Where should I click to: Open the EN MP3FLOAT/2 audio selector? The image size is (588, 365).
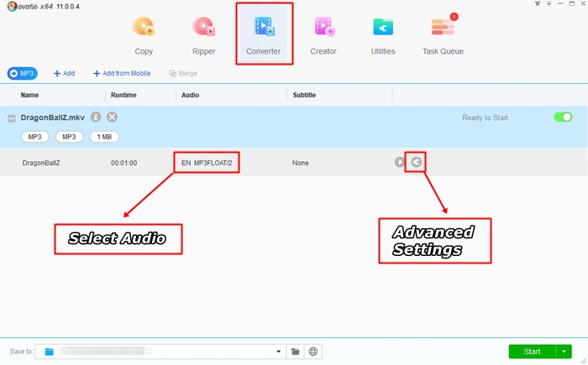(207, 163)
